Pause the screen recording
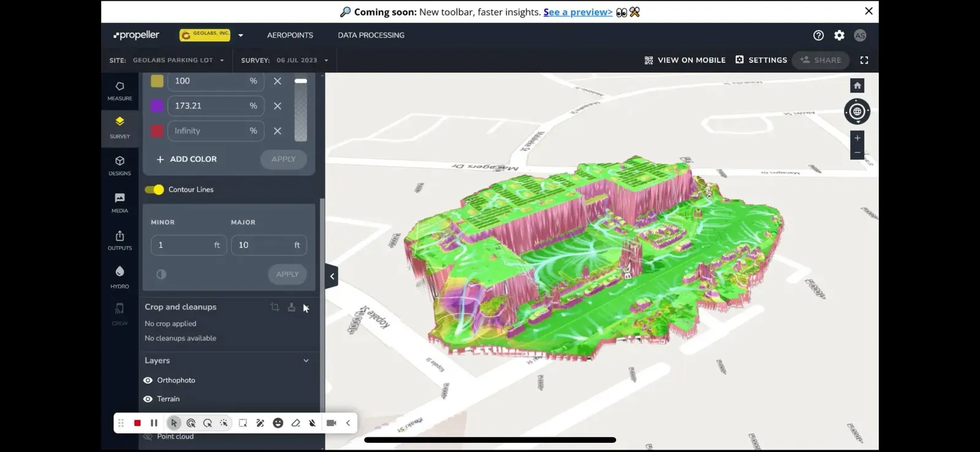The image size is (980, 452). point(154,423)
